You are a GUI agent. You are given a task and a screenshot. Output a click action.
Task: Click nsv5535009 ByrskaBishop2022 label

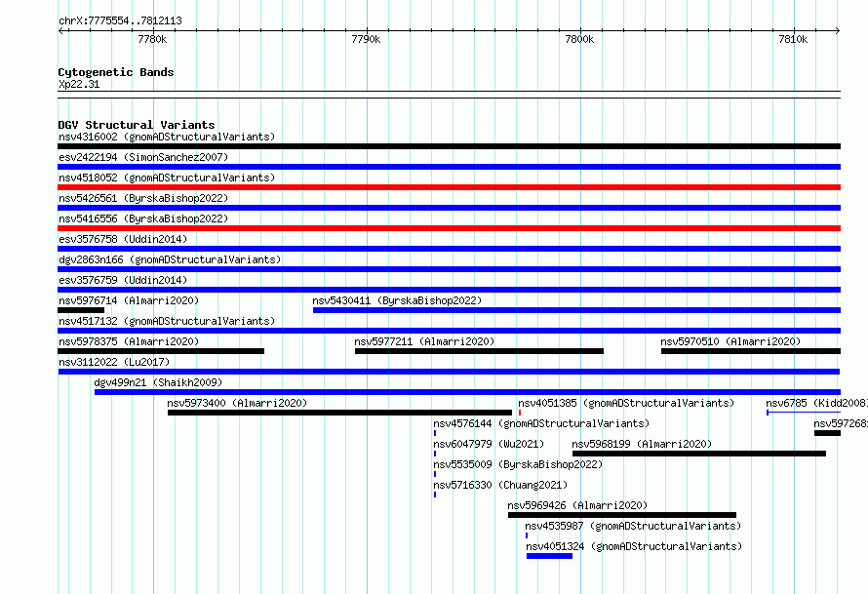pos(518,464)
